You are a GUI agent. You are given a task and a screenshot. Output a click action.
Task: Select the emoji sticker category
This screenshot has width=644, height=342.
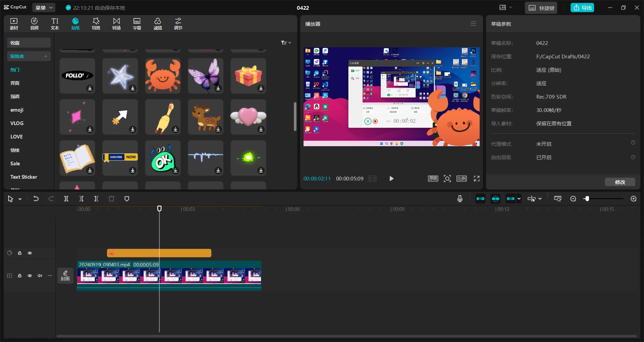click(17, 110)
